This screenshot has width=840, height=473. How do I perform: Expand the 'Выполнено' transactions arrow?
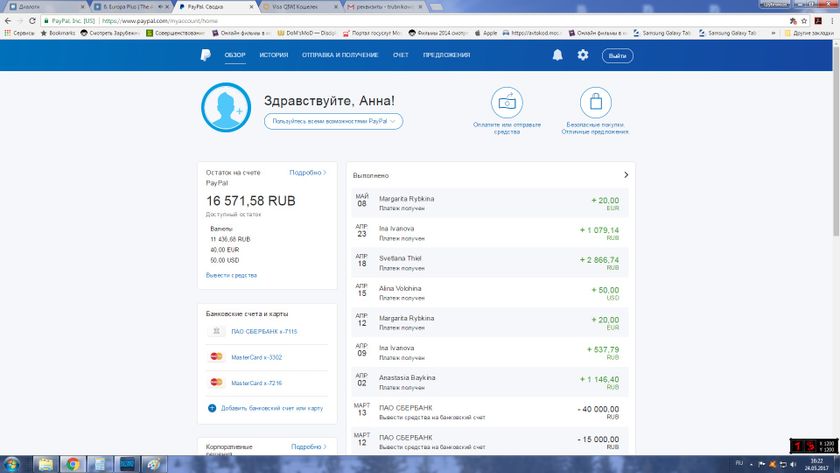click(626, 175)
